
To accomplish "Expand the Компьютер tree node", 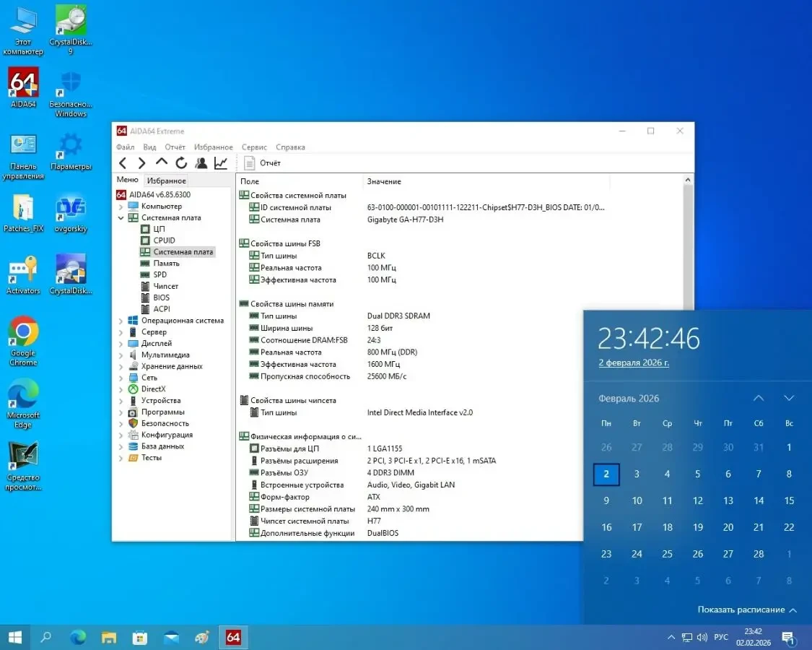I will 121,207.
